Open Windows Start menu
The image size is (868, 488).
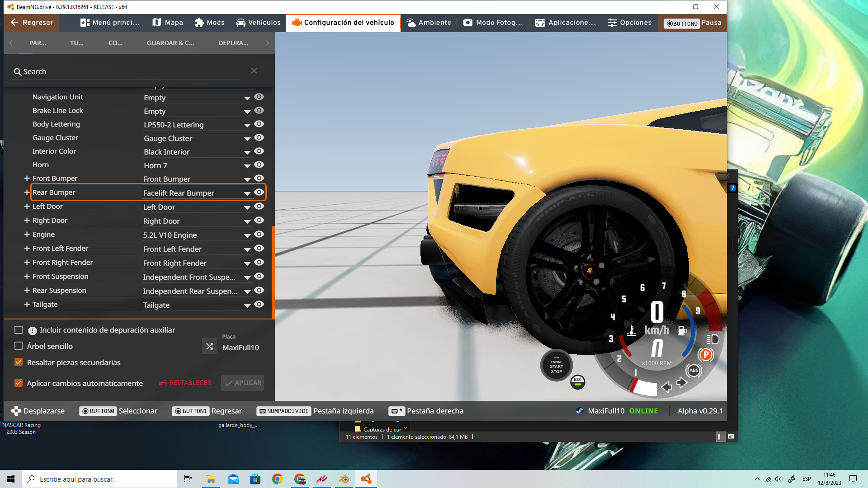coord(11,479)
